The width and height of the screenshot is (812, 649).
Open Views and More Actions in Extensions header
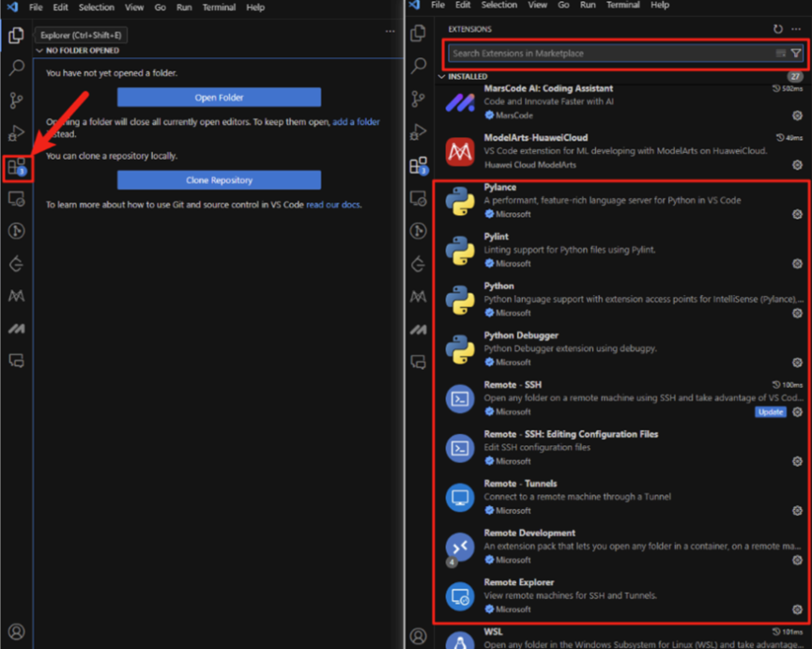[x=796, y=29]
